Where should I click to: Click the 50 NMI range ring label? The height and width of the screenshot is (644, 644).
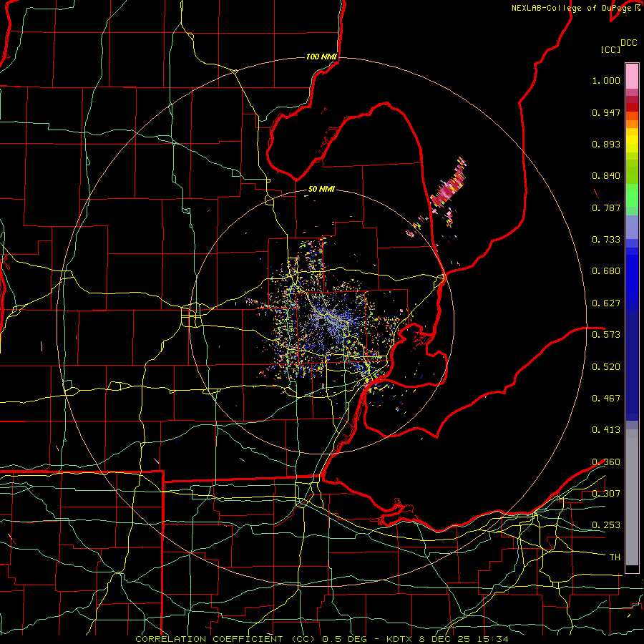321,189
